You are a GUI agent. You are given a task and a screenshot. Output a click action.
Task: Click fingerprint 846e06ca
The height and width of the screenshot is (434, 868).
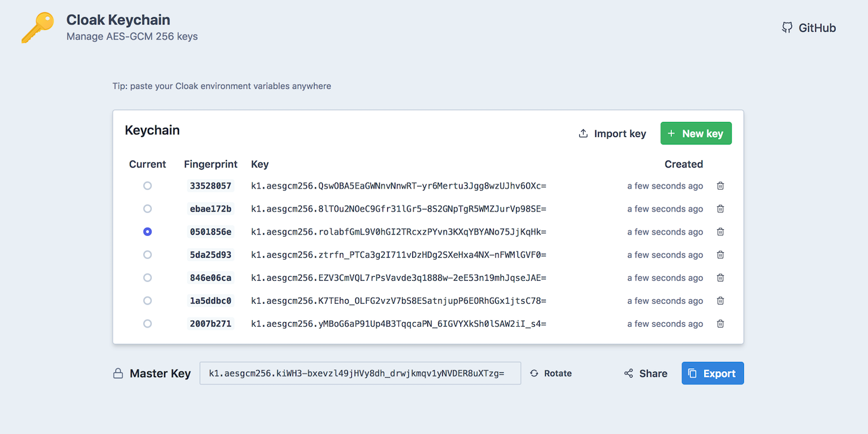click(210, 278)
